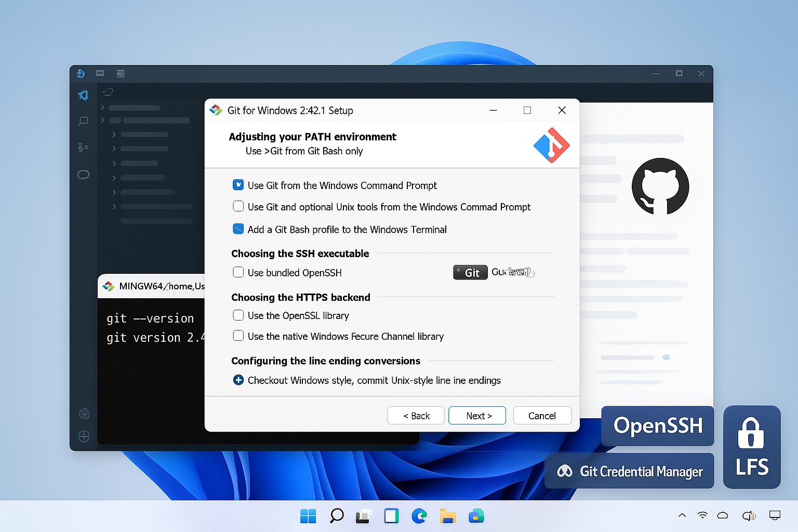
Task: Click the dark Git button near OpenSSH
Action: (470, 273)
